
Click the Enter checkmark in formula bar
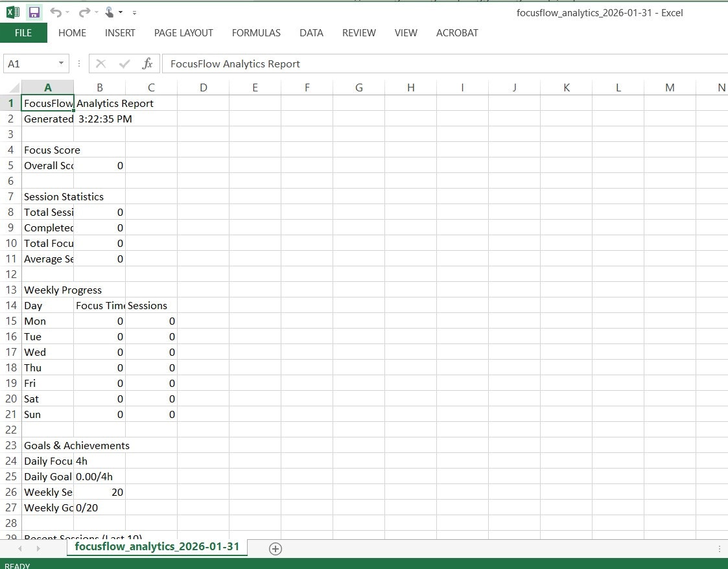click(124, 64)
